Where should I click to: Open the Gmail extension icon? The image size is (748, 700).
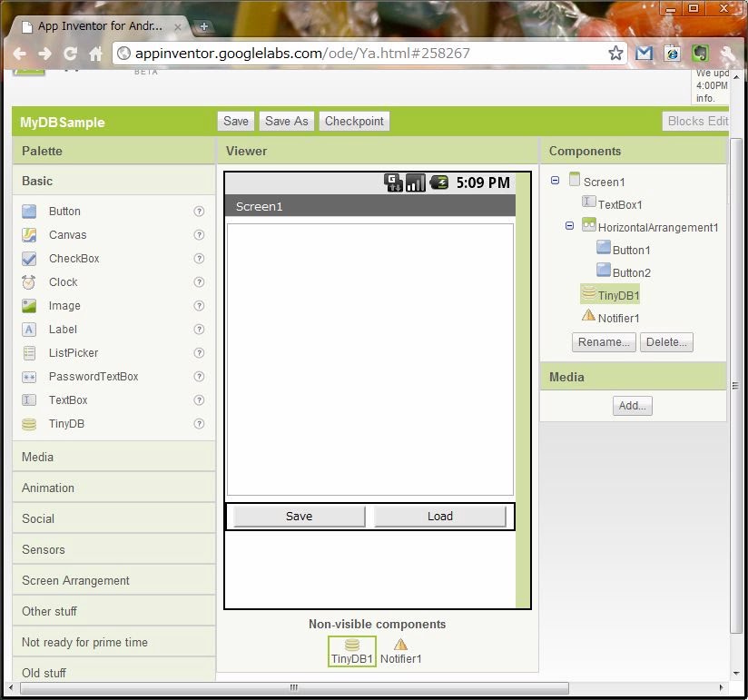click(x=644, y=54)
